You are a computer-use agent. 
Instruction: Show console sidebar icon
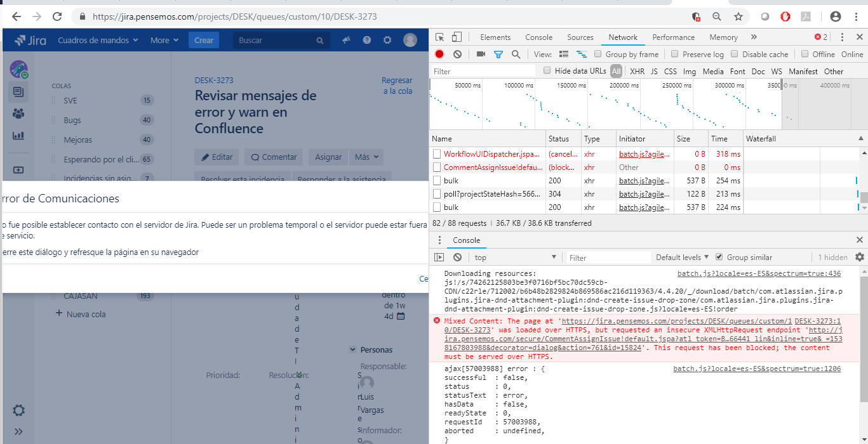(439, 258)
